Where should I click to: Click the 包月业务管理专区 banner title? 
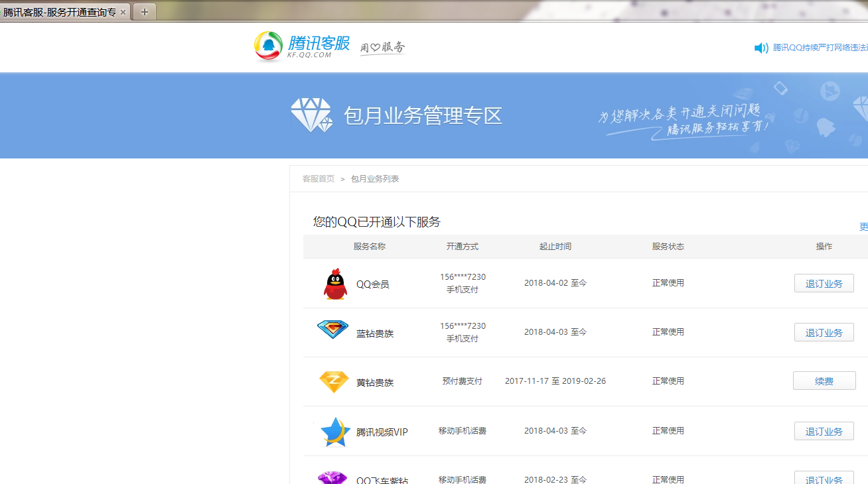(423, 115)
